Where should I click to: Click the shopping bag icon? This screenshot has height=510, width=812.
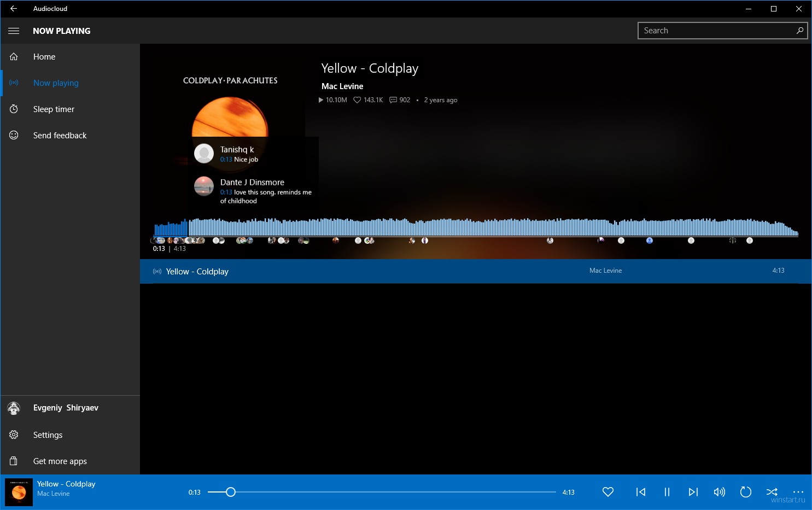coord(14,461)
